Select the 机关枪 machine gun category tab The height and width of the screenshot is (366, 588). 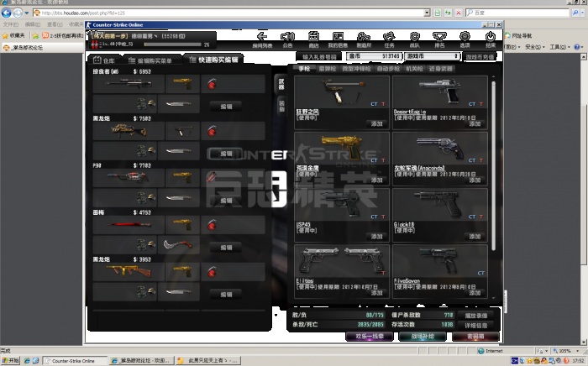tap(414, 69)
